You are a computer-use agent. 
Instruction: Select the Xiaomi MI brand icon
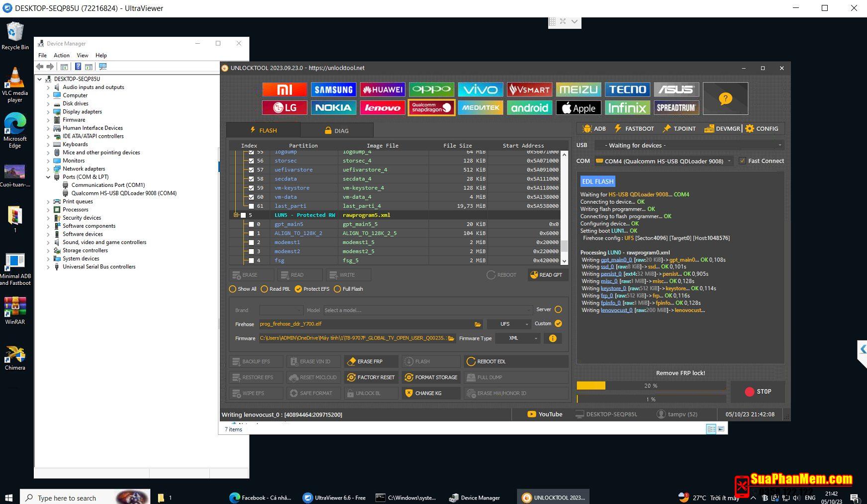coord(285,89)
